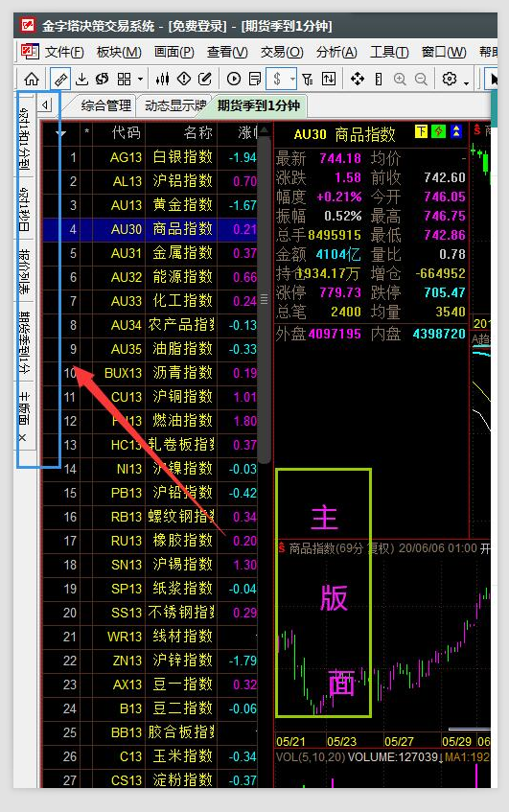Select the 期货季到1分 vertical side tab
509x812 pixels.
pyautogui.click(x=24, y=342)
